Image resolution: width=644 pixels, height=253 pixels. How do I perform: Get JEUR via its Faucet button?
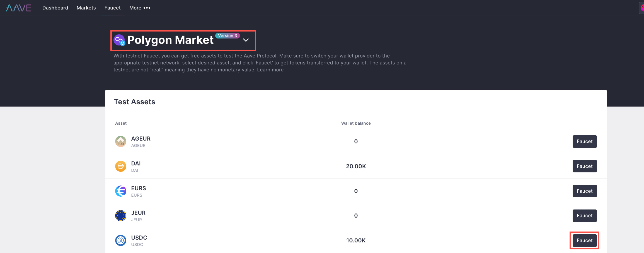tap(585, 216)
